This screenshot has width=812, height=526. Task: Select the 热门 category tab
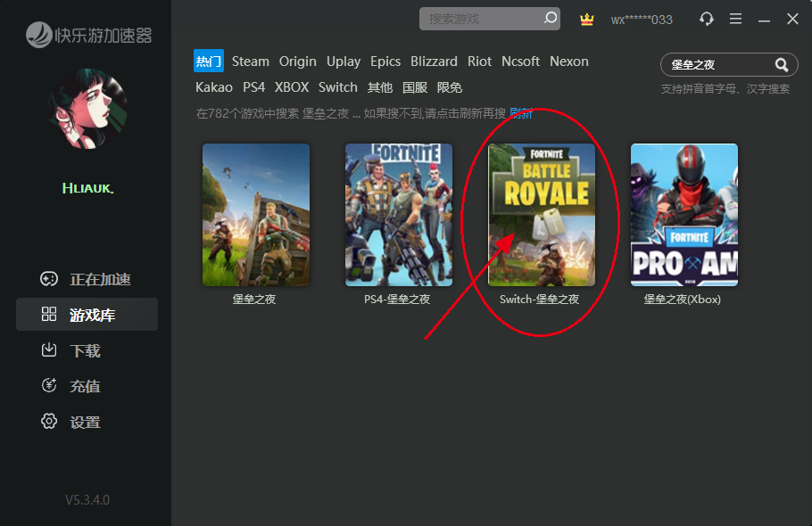(209, 61)
